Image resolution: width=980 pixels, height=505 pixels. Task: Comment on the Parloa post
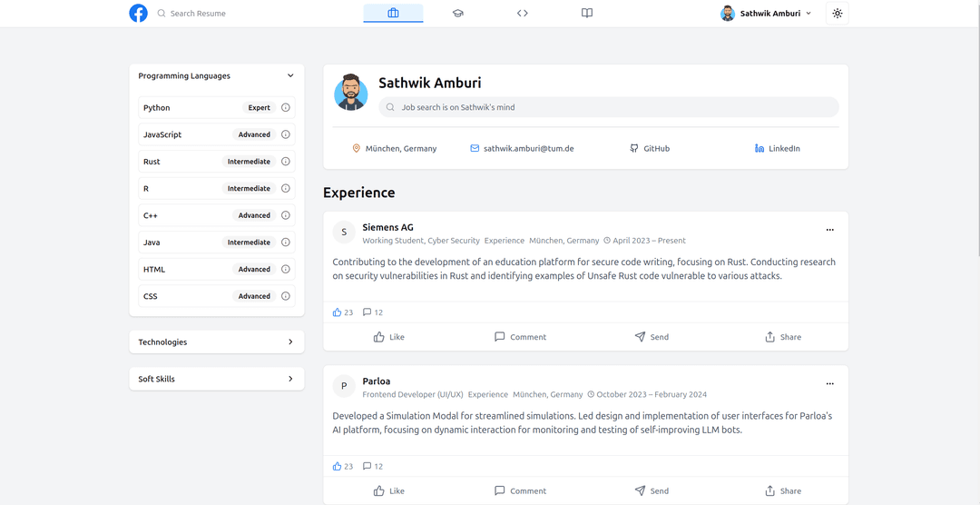coord(520,490)
